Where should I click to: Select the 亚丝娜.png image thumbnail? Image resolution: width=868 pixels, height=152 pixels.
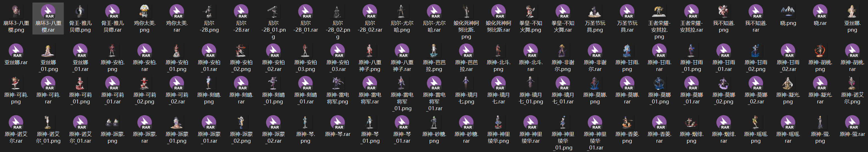pyautogui.click(x=852, y=12)
